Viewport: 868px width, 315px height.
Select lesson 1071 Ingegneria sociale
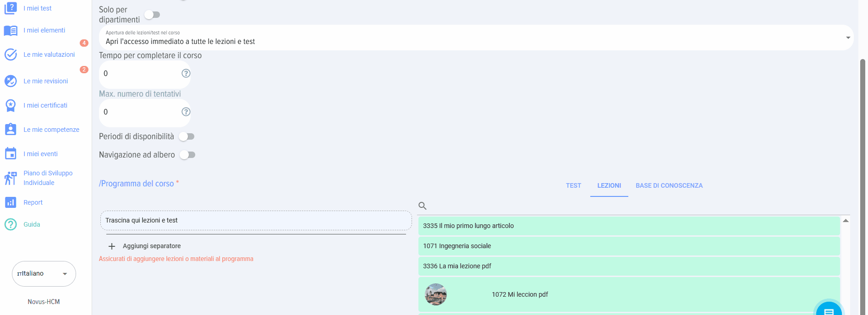click(x=629, y=246)
